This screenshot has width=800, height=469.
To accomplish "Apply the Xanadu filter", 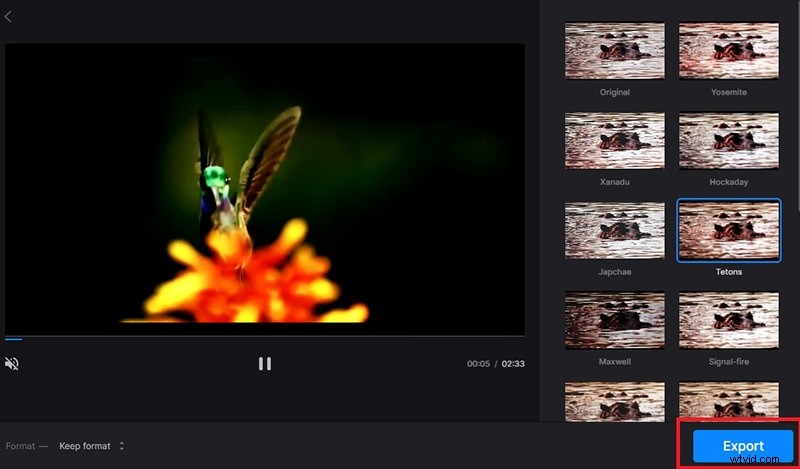I will (615, 140).
